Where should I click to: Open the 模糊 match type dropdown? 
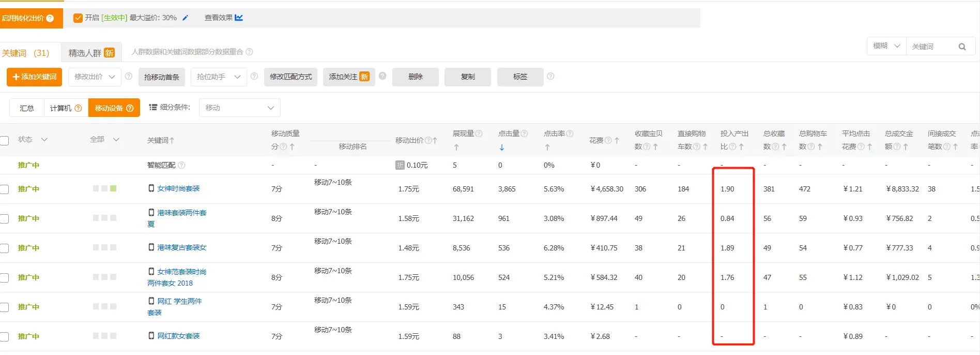pyautogui.click(x=886, y=46)
